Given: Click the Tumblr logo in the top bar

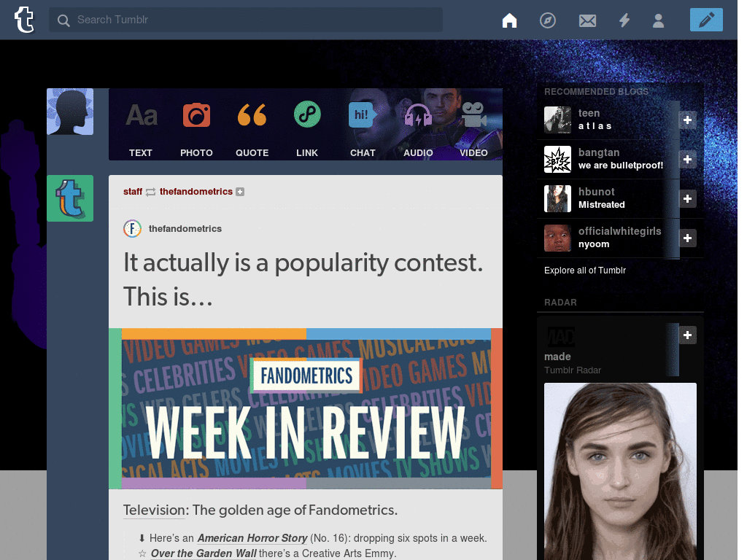Looking at the screenshot, I should click(x=24, y=20).
